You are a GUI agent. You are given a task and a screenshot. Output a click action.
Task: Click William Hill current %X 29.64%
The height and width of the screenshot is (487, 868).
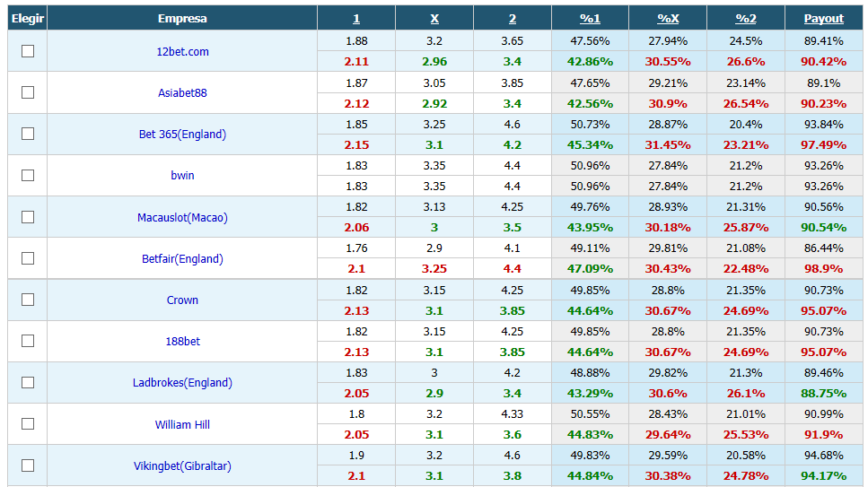pyautogui.click(x=668, y=434)
